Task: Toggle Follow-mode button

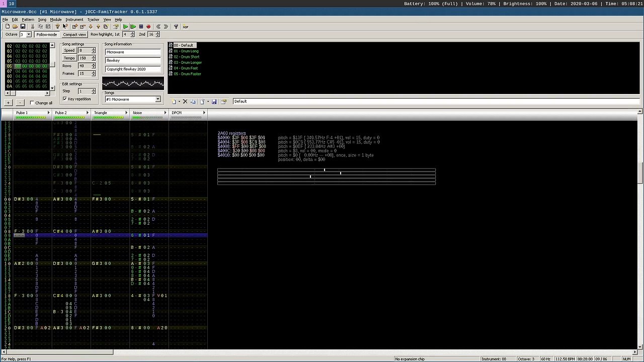Action: pyautogui.click(x=46, y=35)
